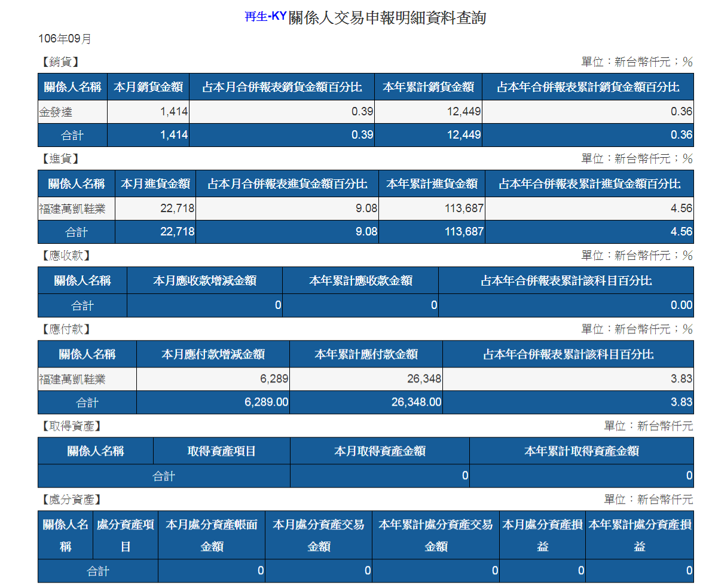Click the 【處分資產】 section label
The height and width of the screenshot is (588, 706).
(72, 500)
